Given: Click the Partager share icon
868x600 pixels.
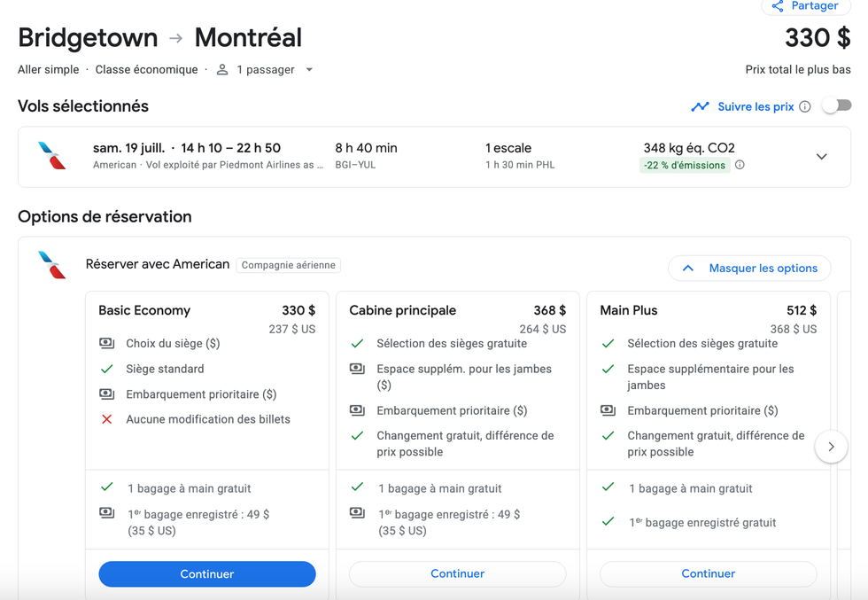Looking at the screenshot, I should pyautogui.click(x=778, y=6).
